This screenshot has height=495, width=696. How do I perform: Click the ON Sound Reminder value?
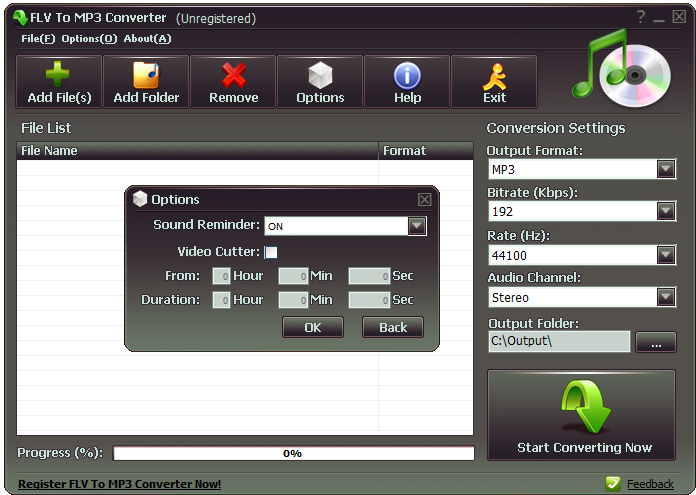275,226
